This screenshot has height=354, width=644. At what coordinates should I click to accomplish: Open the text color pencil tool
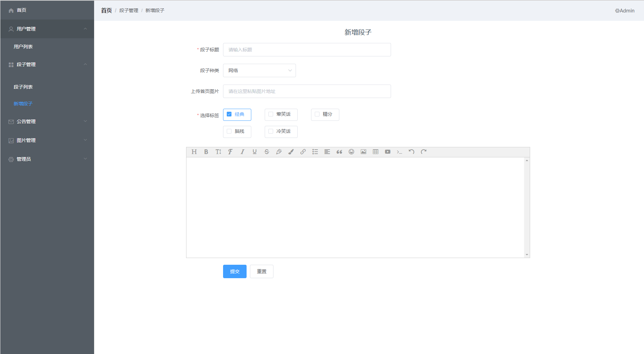click(x=279, y=152)
